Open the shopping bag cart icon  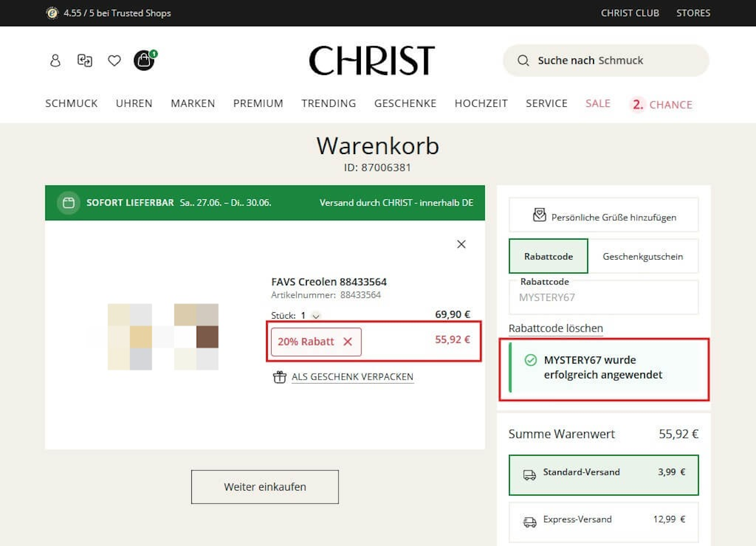144,60
